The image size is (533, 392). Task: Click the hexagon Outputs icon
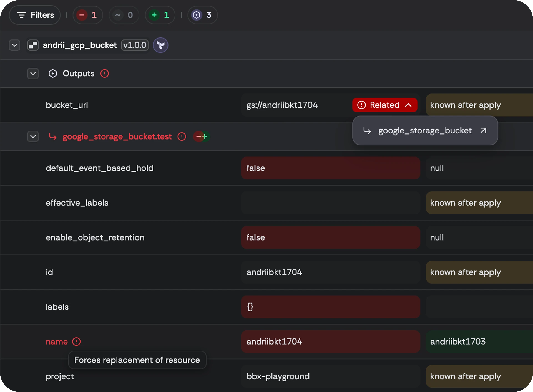coord(53,74)
